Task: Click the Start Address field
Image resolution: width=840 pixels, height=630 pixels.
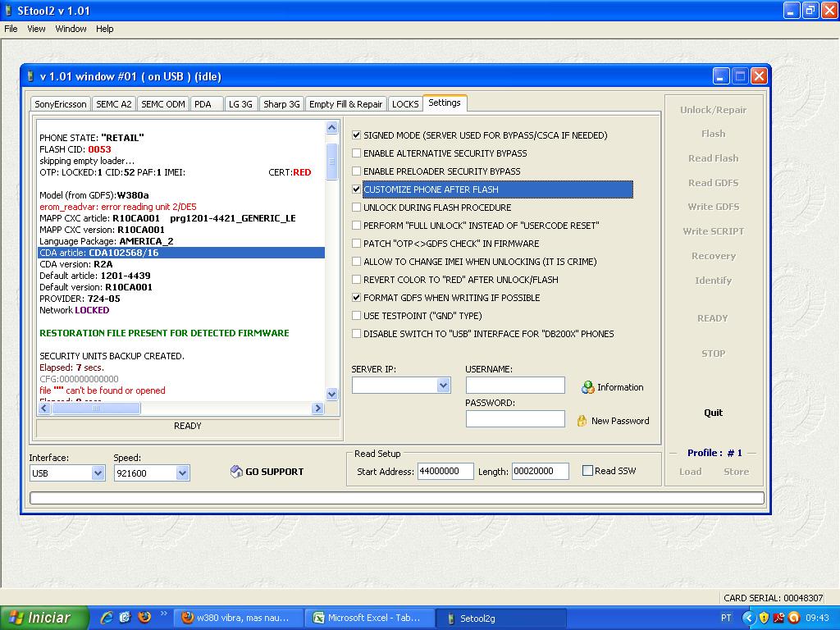Action: pyautogui.click(x=445, y=471)
